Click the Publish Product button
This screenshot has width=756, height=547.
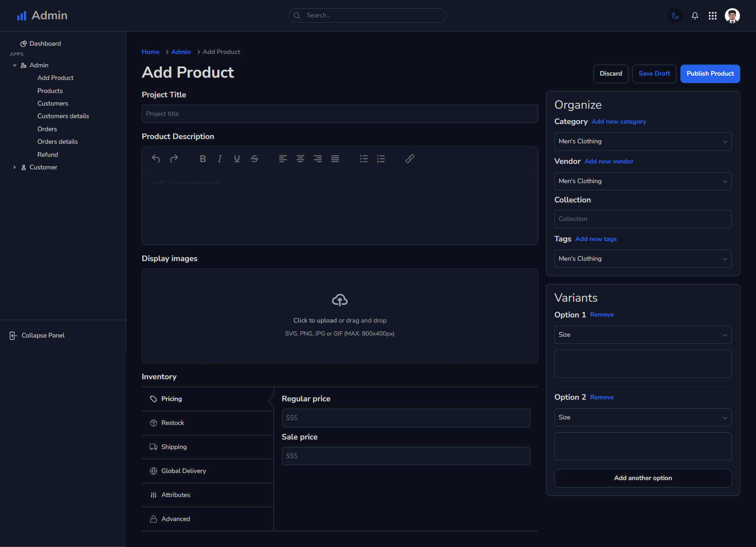(710, 74)
